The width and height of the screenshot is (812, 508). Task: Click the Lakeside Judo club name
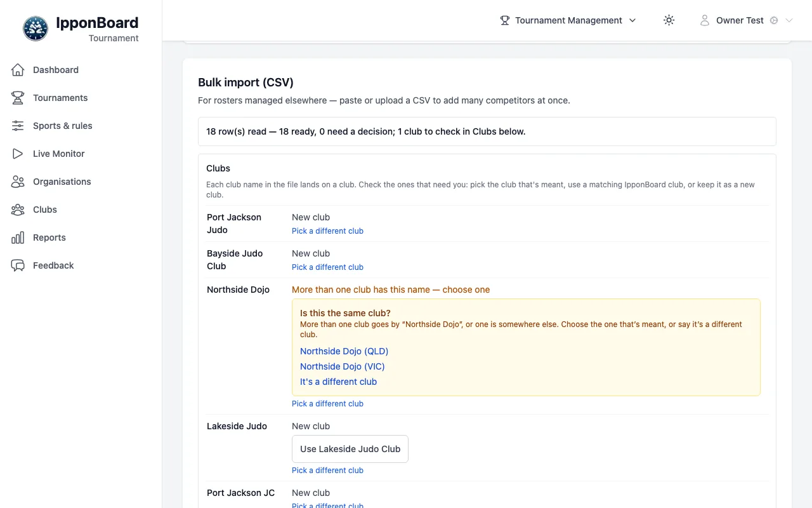click(237, 426)
